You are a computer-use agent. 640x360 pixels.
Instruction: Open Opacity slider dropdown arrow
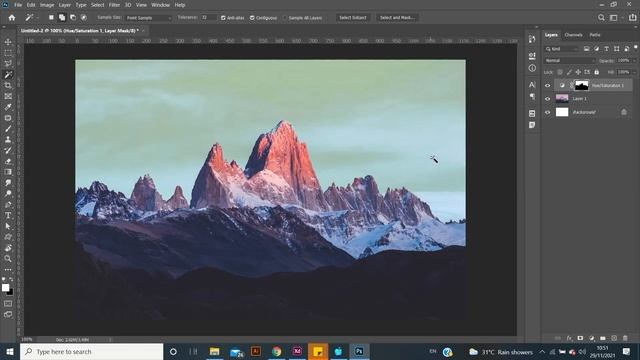[x=633, y=60]
